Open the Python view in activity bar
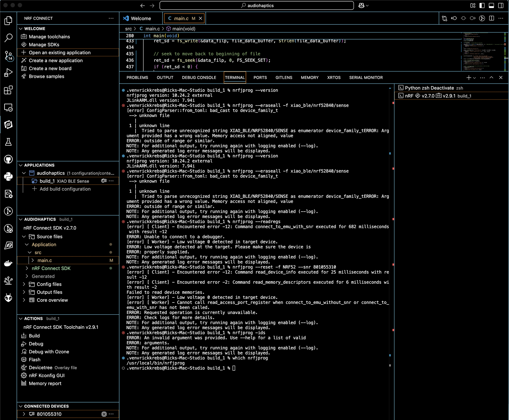The width and height of the screenshot is (509, 420). pos(8,177)
